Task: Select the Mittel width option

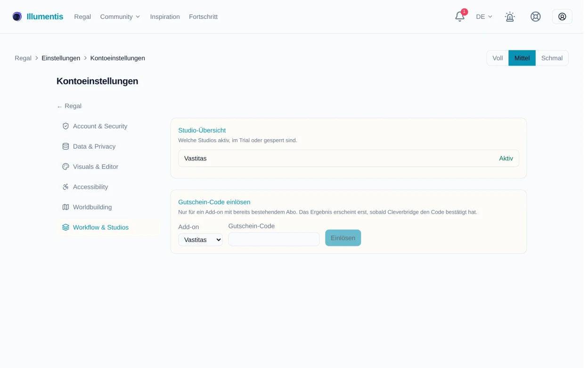Action: pos(522,58)
